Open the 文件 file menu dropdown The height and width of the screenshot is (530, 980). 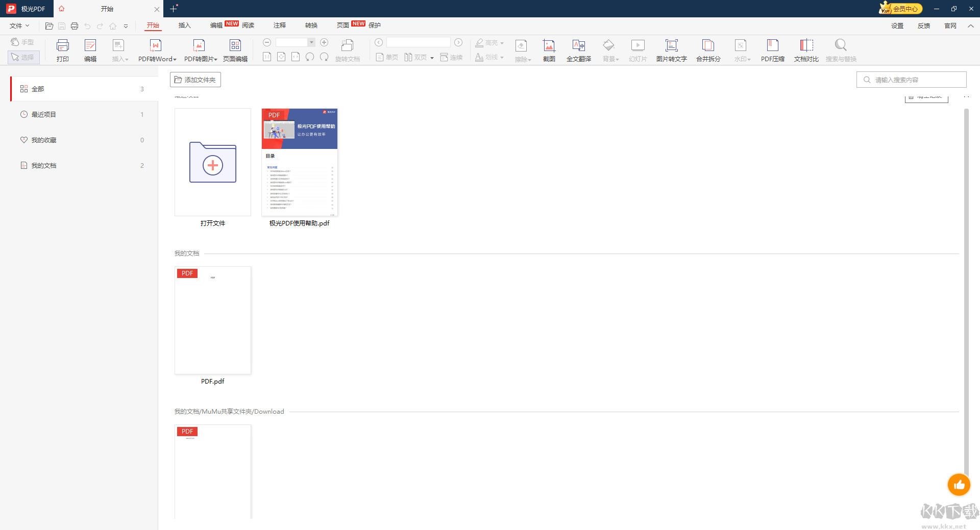coord(19,26)
